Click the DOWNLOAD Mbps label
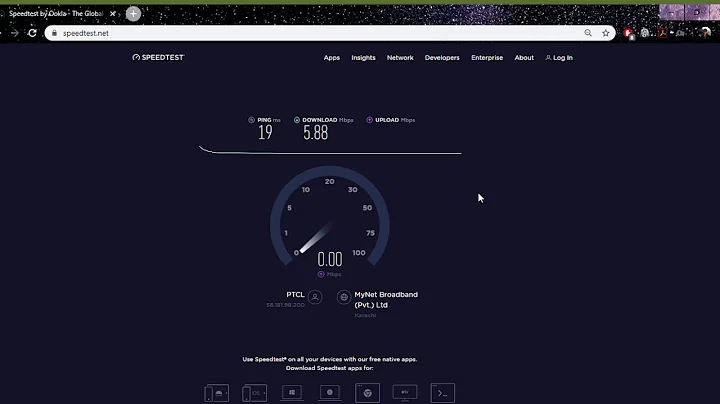Screen dimensions: 720x404 [328, 120]
